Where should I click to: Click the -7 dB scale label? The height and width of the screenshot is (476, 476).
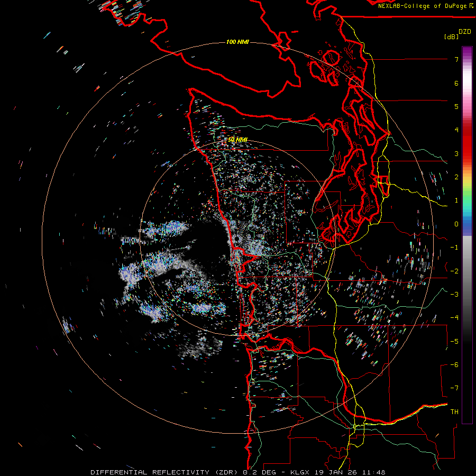coord(454,388)
